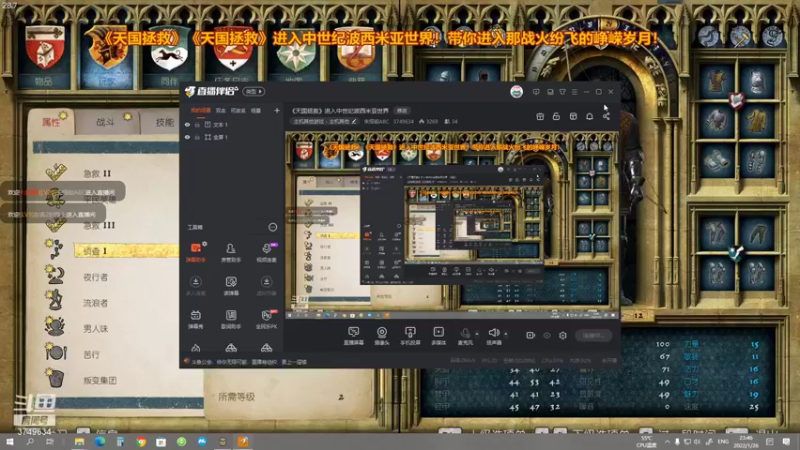Open the 歌词助手 tool
Viewport: 800px width, 450px height.
231,319
